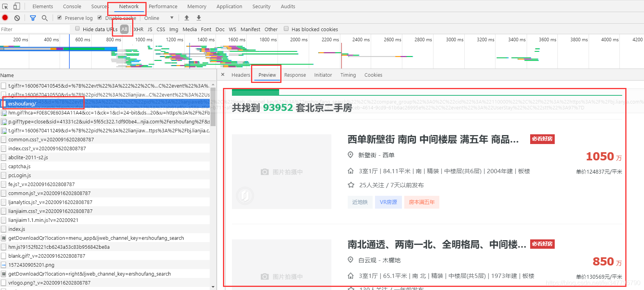Open the Online throttling dropdown
Viewport: 644px width, 290px height.
(159, 18)
